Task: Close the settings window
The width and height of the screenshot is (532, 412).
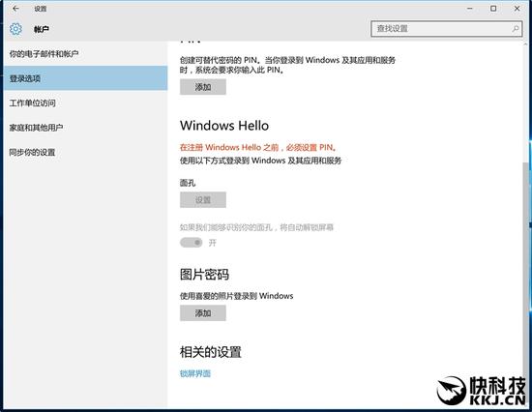Action: click(517, 9)
